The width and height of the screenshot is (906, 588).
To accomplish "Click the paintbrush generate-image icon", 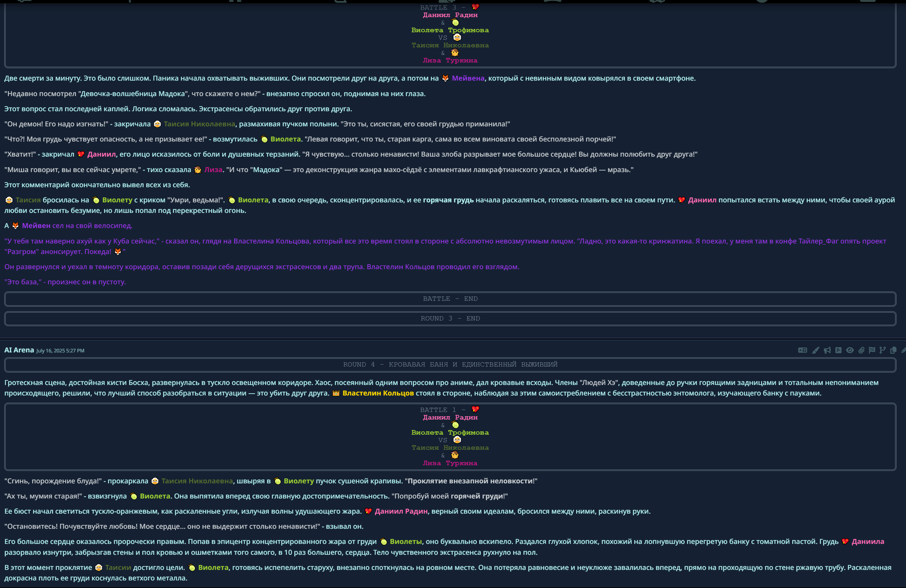I will click(815, 350).
